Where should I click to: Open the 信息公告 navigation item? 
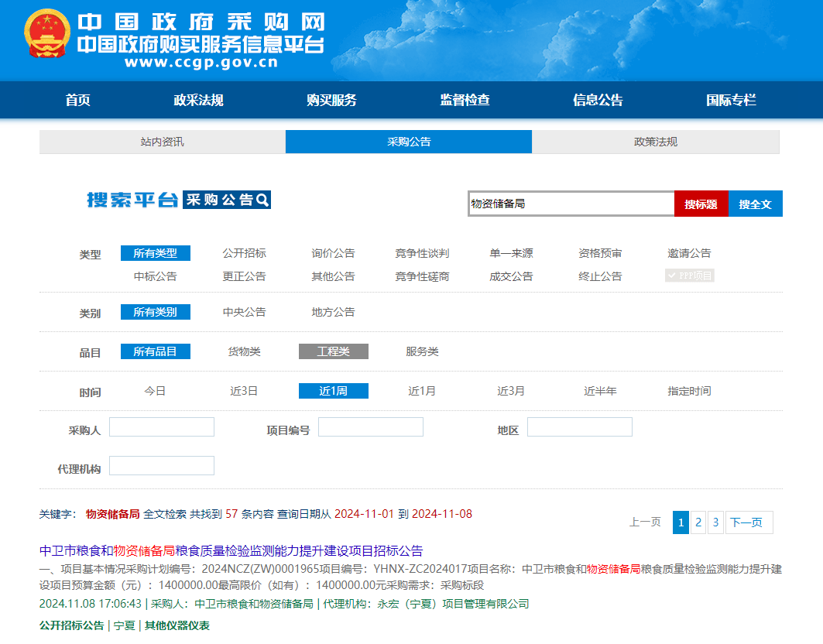(597, 100)
